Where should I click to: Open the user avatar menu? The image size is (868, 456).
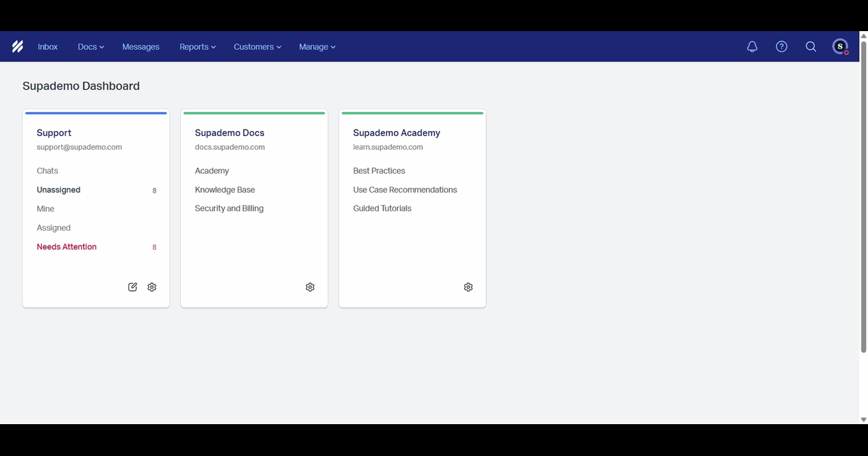[x=840, y=46]
